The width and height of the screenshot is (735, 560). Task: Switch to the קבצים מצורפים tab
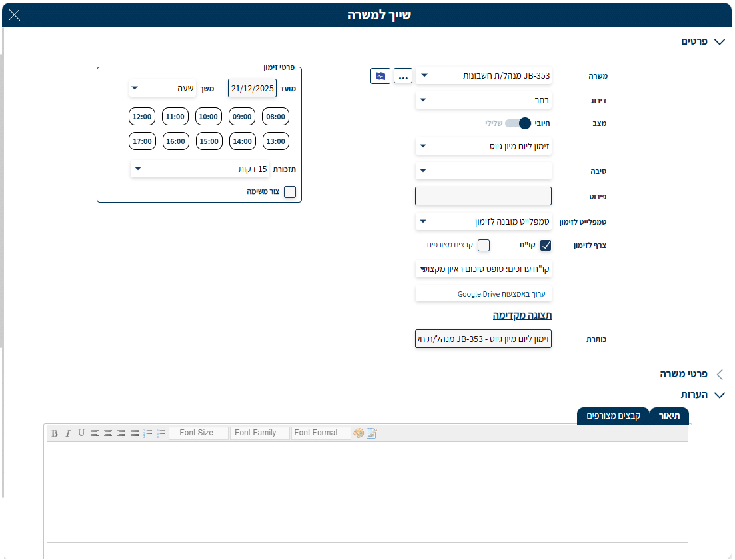[613, 416]
